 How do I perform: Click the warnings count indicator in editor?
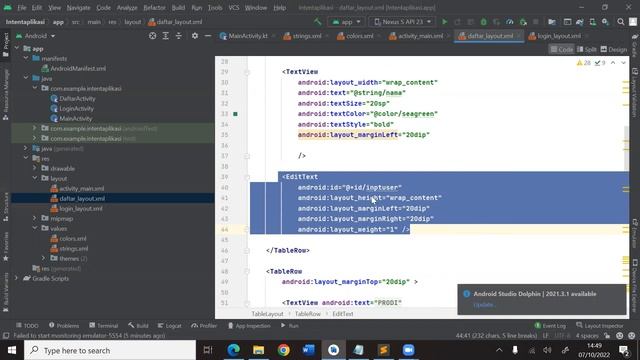click(583, 63)
